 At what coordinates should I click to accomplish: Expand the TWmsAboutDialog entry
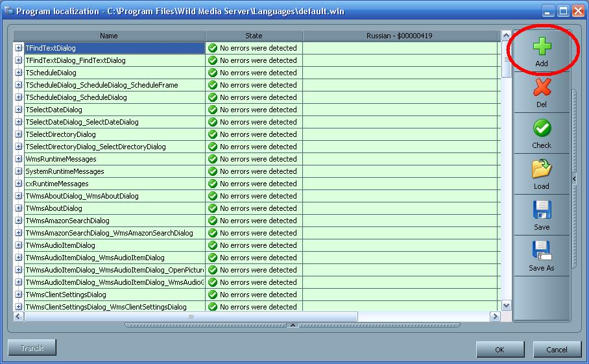(x=19, y=208)
